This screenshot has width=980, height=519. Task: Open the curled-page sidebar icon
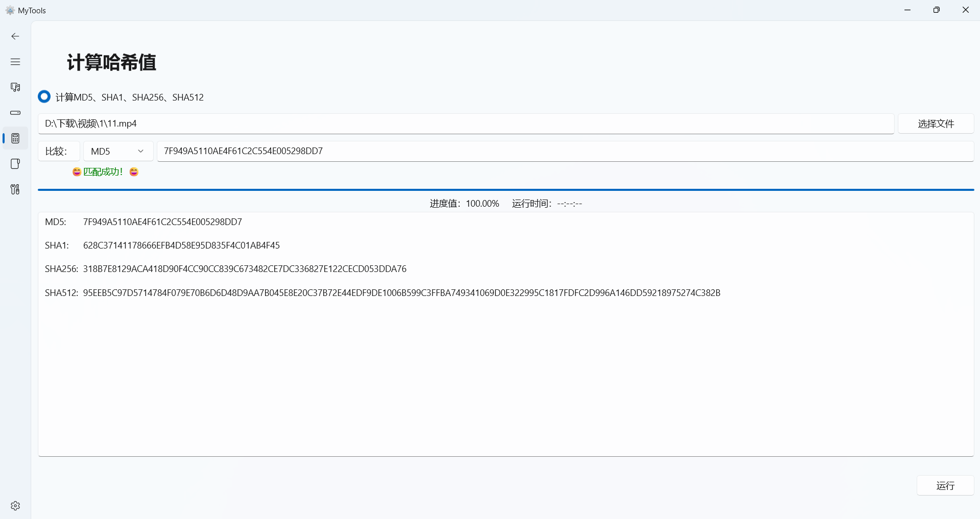tap(15, 164)
